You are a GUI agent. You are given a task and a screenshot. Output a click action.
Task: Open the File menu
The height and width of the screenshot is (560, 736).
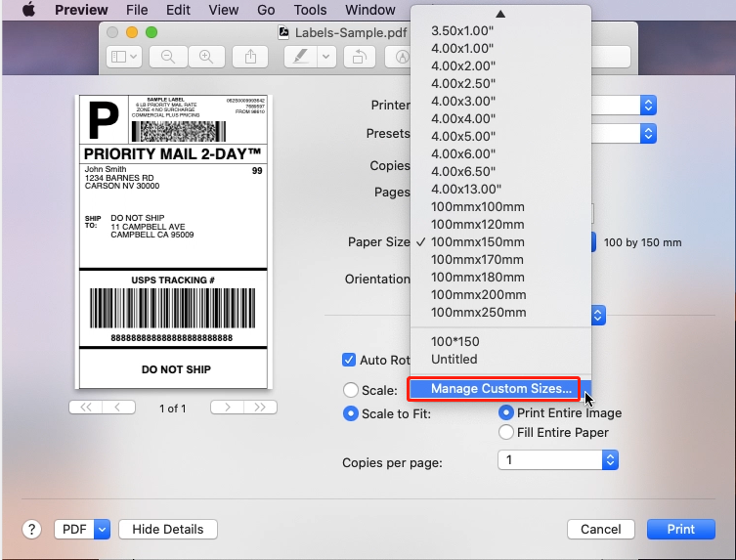[137, 10]
